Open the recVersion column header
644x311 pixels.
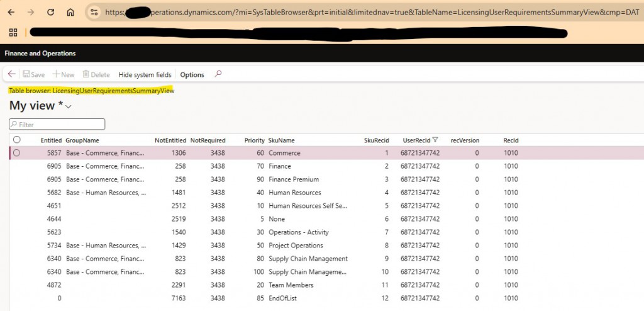click(x=465, y=140)
